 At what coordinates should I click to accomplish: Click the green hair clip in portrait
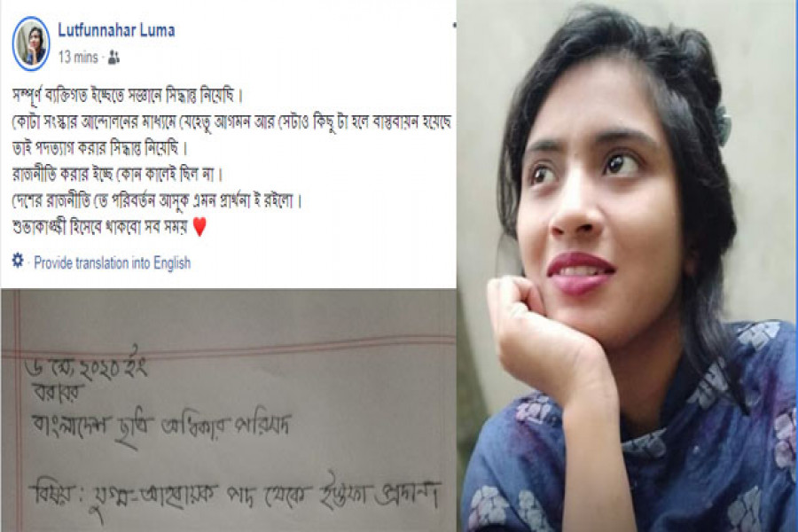(x=723, y=126)
